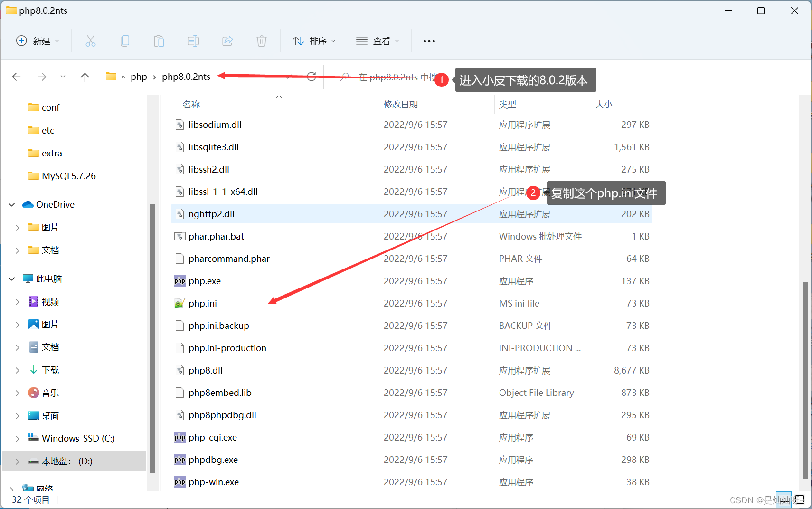Click the Paste icon in the toolbar
Viewport: 812px width, 509px height.
point(159,41)
